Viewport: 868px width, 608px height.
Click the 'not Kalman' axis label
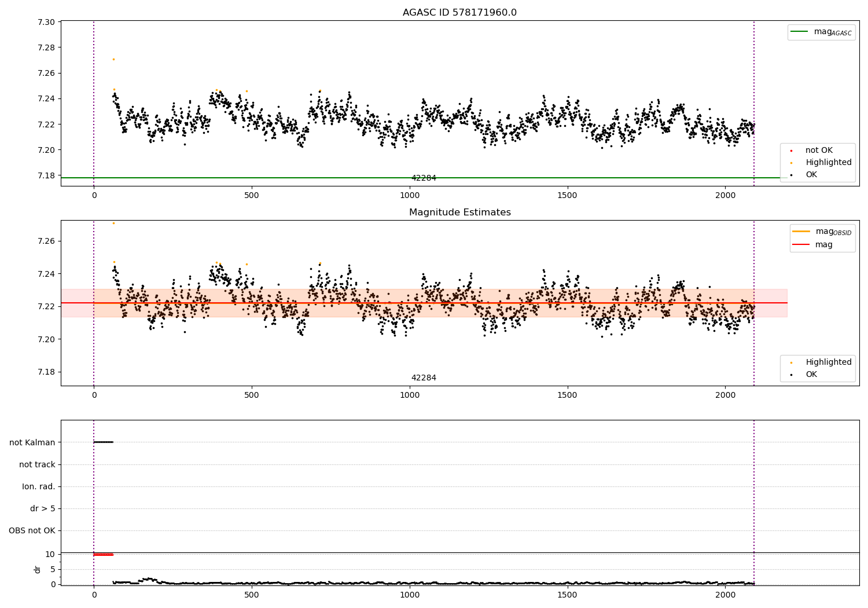(x=32, y=442)
